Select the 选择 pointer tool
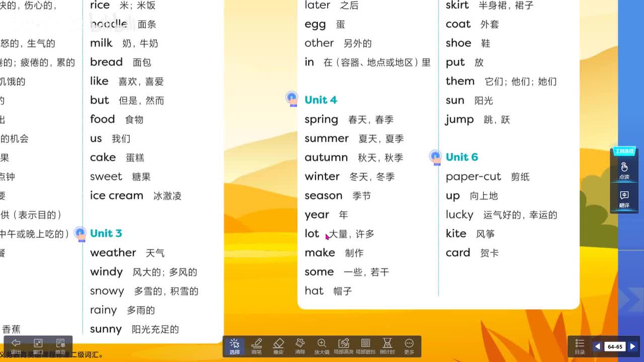The width and height of the screenshot is (644, 362). (x=234, y=346)
